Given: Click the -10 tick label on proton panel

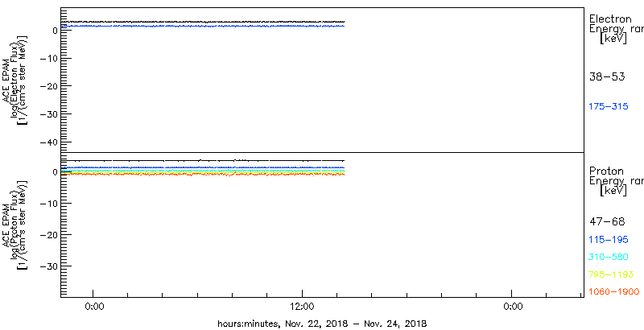Looking at the screenshot, I should click(48, 203).
